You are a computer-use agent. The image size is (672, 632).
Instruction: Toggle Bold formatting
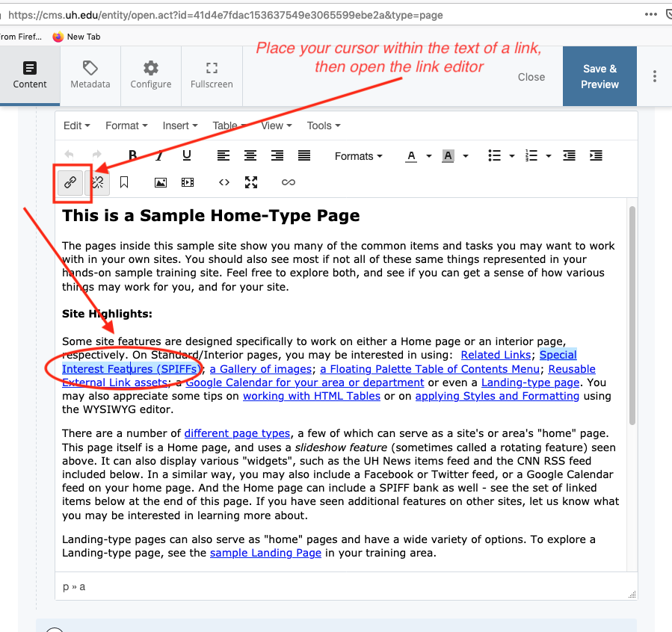point(132,155)
